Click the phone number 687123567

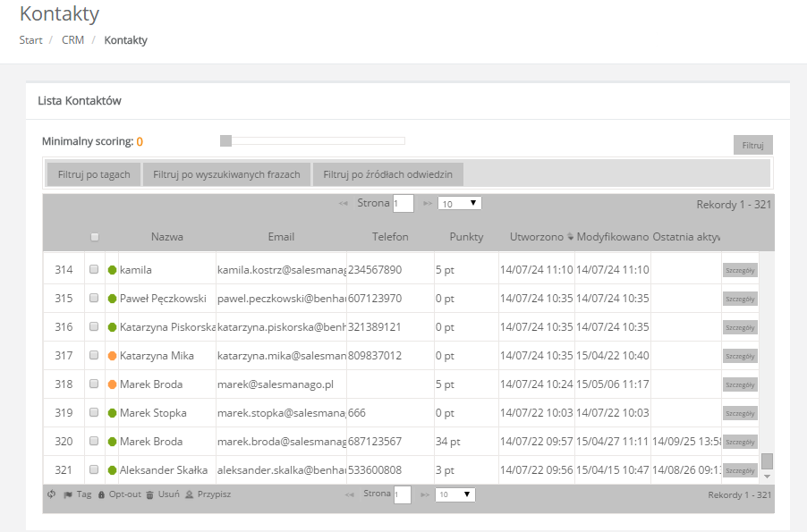point(375,442)
